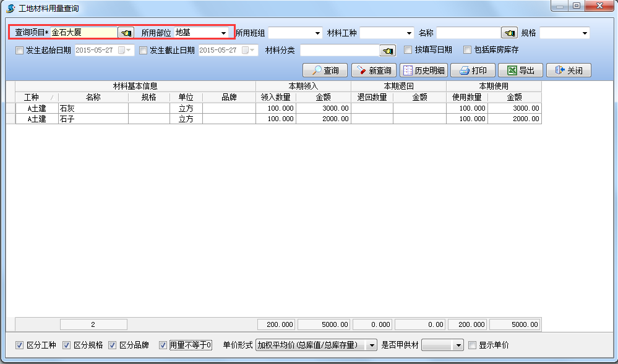Check the 包括库房库存 option
Viewport: 618px width, 364px height.
(468, 50)
